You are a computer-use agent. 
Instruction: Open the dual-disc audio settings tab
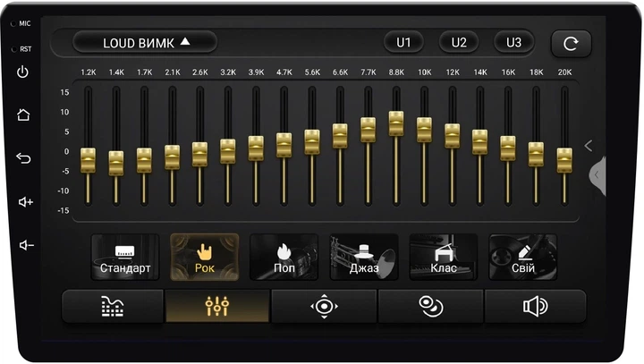point(430,306)
